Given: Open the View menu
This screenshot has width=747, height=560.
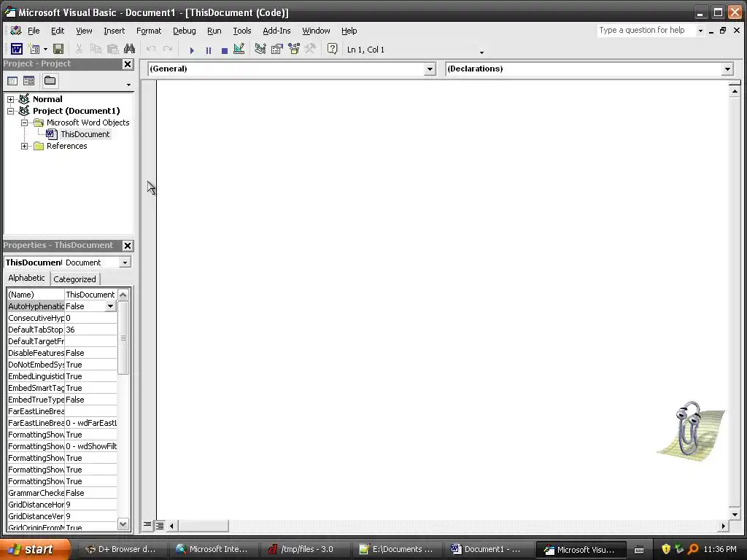Looking at the screenshot, I should pos(84,31).
